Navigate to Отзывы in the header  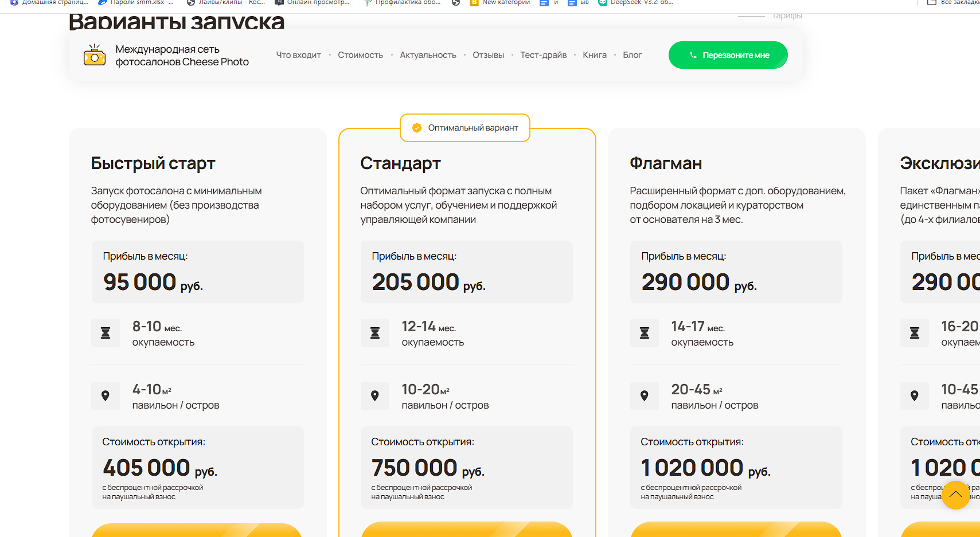click(x=488, y=55)
